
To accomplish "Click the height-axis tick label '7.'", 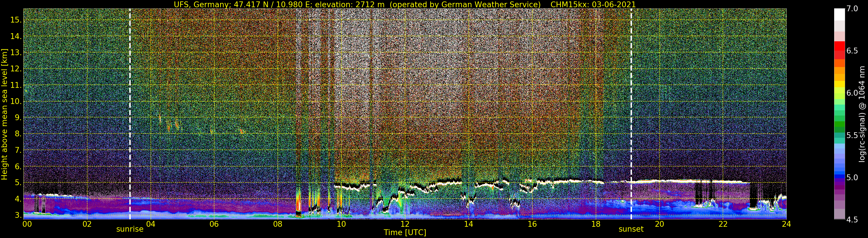I will [x=18, y=150].
